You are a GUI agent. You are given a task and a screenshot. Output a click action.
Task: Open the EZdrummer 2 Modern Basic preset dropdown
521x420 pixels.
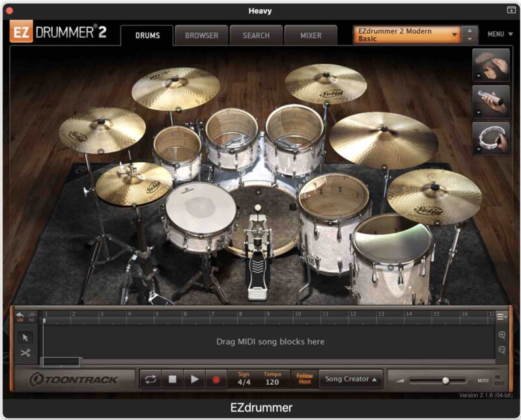pyautogui.click(x=407, y=35)
